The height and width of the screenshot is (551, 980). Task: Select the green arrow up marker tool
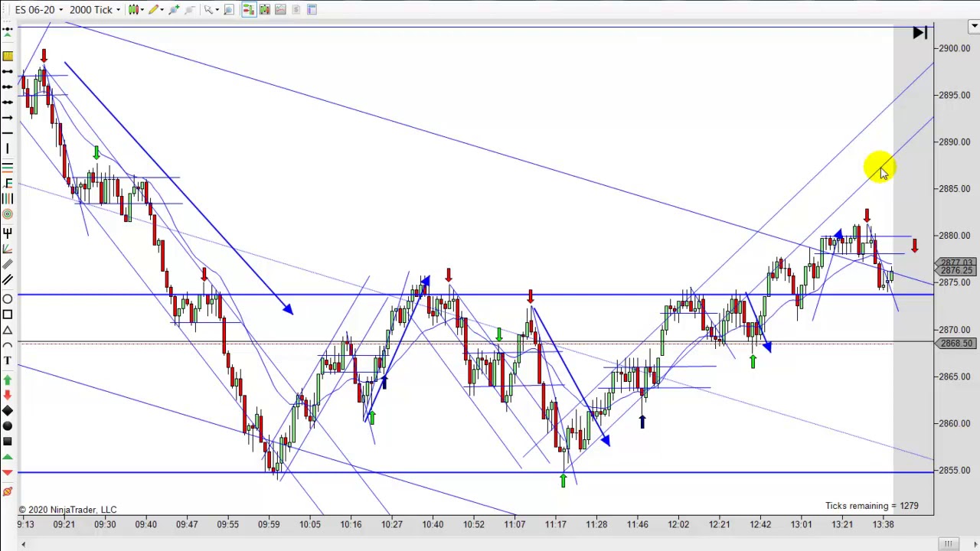8,379
